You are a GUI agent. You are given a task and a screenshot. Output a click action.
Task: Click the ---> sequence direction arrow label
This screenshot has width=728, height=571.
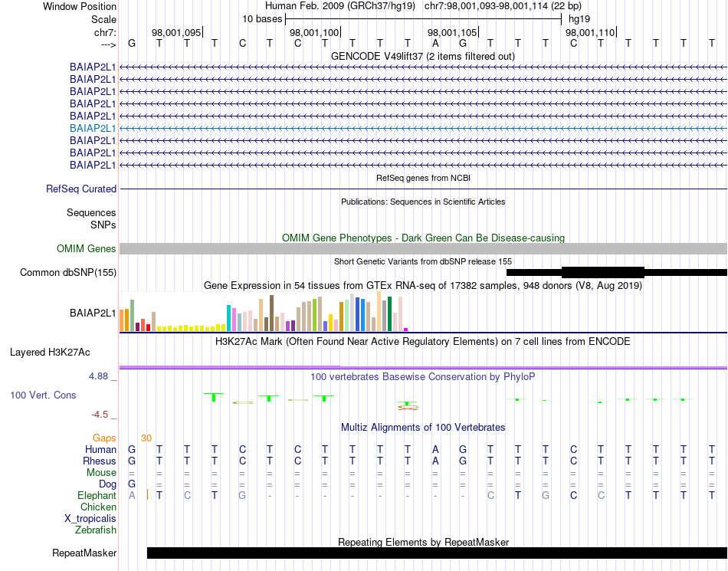click(109, 44)
